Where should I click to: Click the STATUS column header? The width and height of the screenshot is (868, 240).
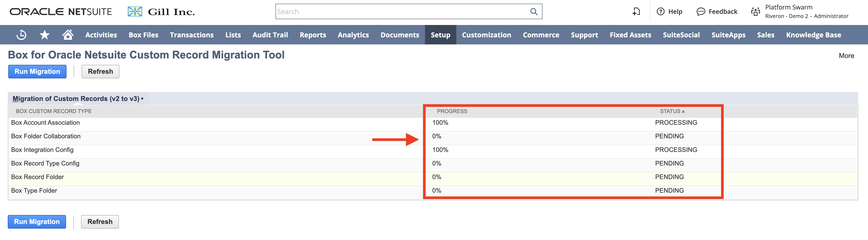(x=670, y=111)
